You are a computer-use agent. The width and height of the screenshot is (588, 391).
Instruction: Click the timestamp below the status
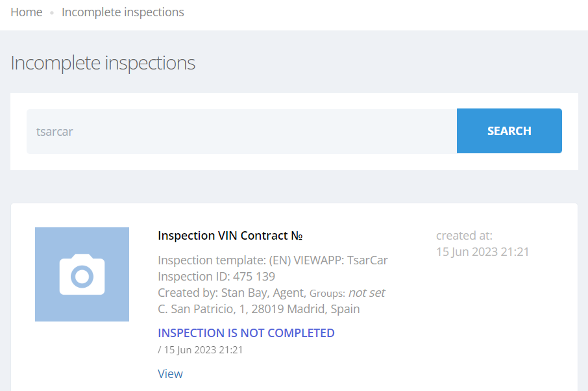201,349
